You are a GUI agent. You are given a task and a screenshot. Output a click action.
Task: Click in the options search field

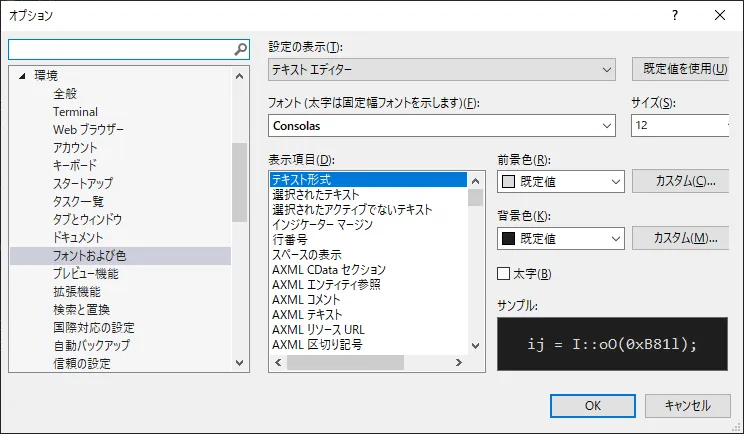coord(120,48)
